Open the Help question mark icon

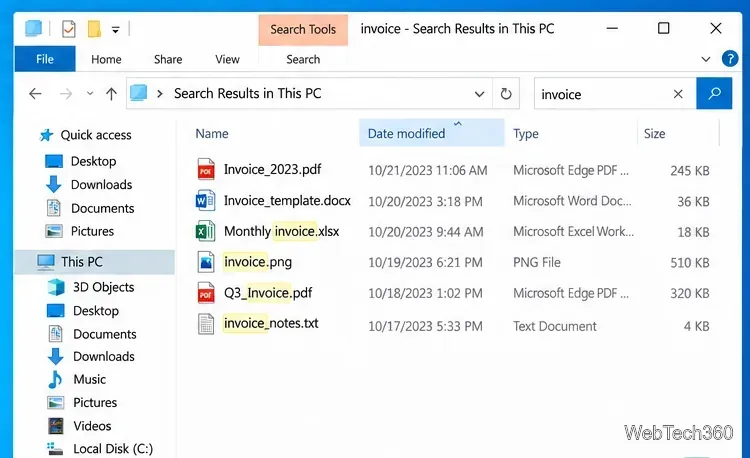(730, 59)
